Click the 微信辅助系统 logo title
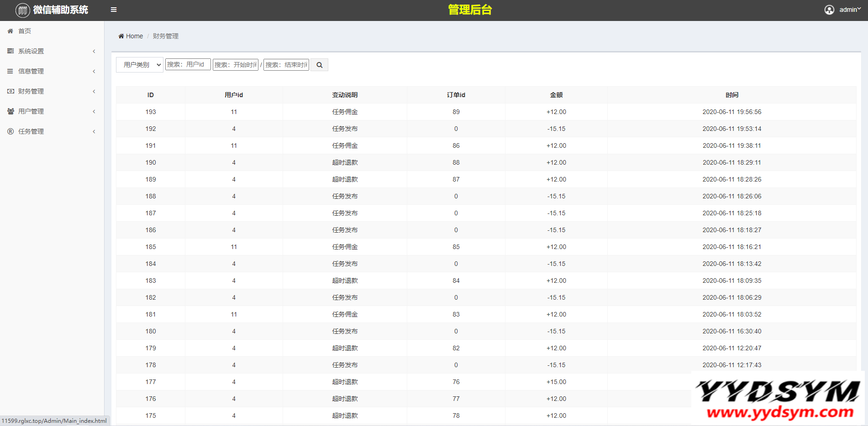Viewport: 868px width, 426px height. 60,10
